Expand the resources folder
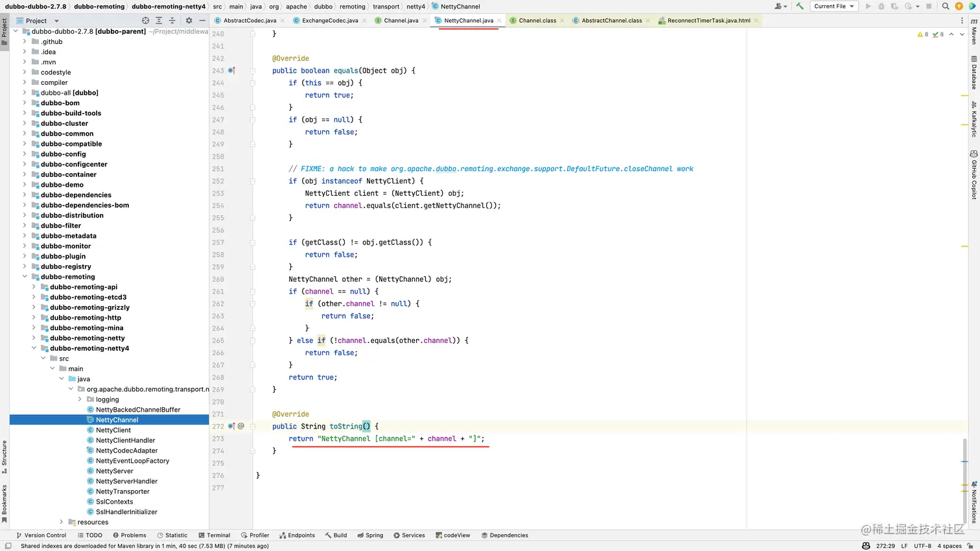This screenshot has width=980, height=551. (x=62, y=522)
